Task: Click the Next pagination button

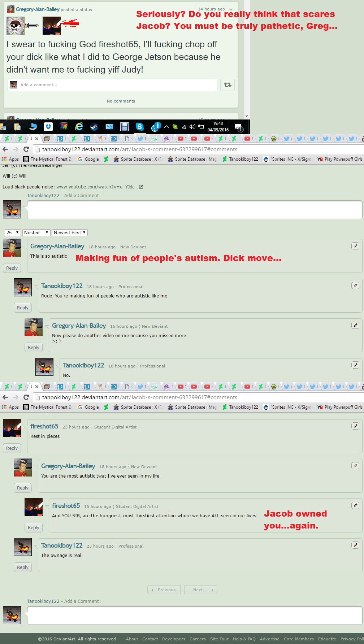Action: tap(201, 589)
